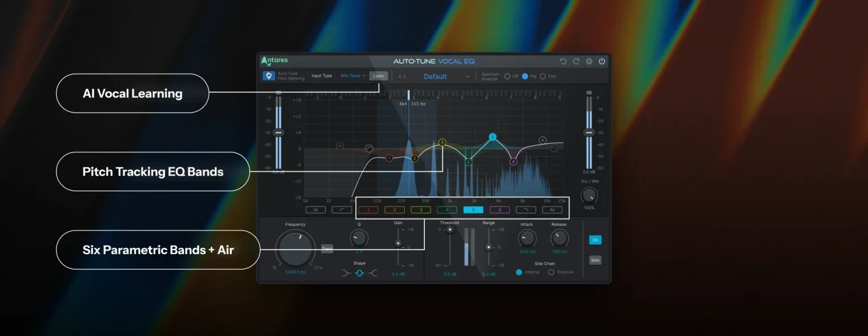Set Spectrum Analyzer to Off
Screen dimensions: 868x336
coord(507,76)
